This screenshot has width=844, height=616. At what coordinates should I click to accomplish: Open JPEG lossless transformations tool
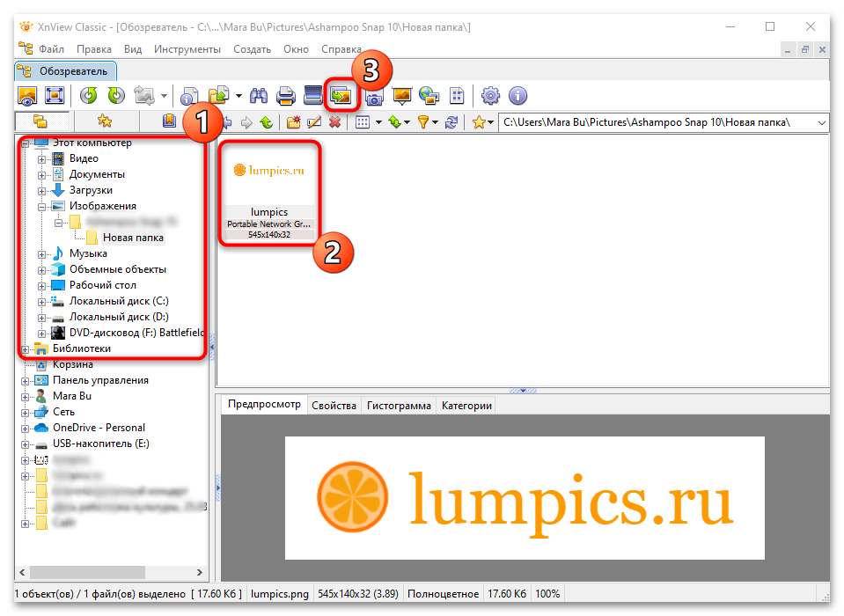[144, 96]
